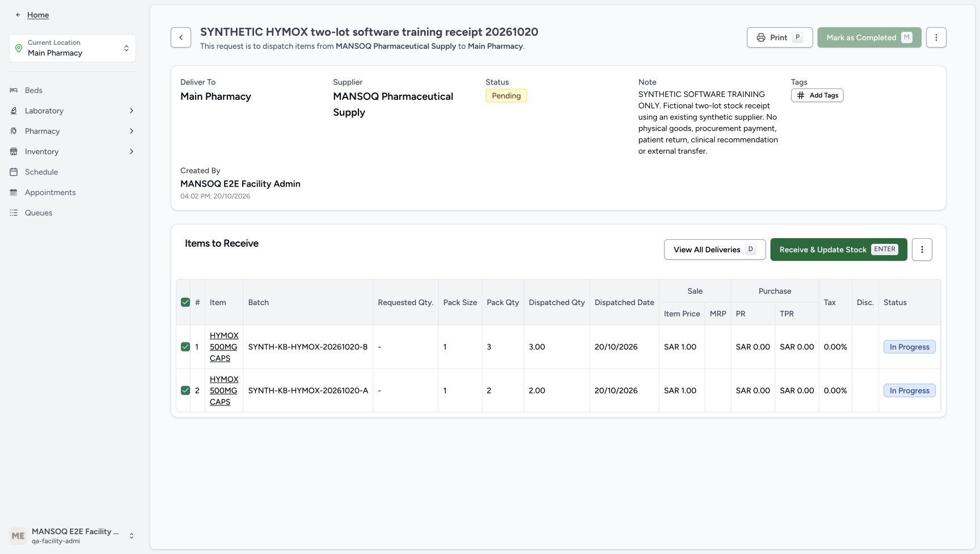Open the Current Location selector

pos(73,48)
